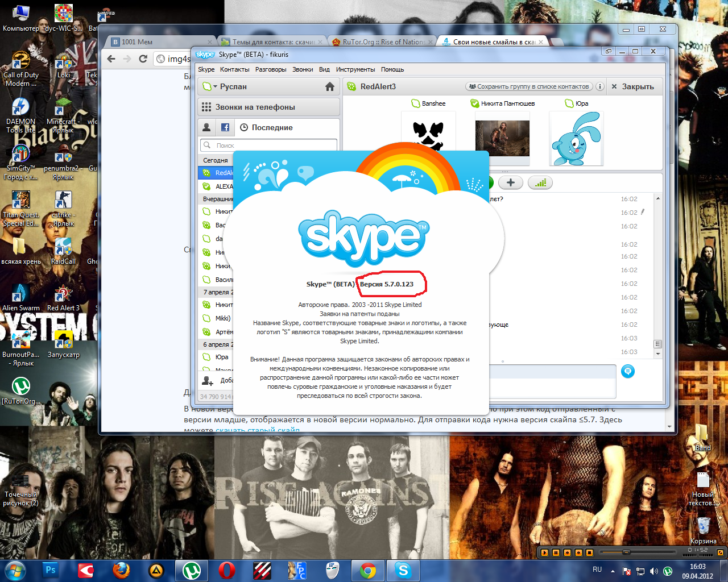Viewport: 728px width, 582px height.
Task: Stop playback in media player widget
Action: 589,552
